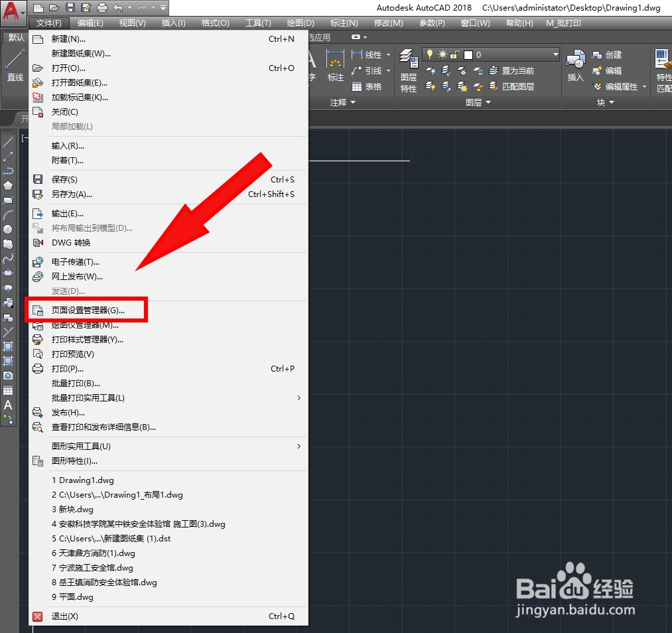
Task: Toggle the layer on/off lightbulb icon
Action: click(x=429, y=54)
